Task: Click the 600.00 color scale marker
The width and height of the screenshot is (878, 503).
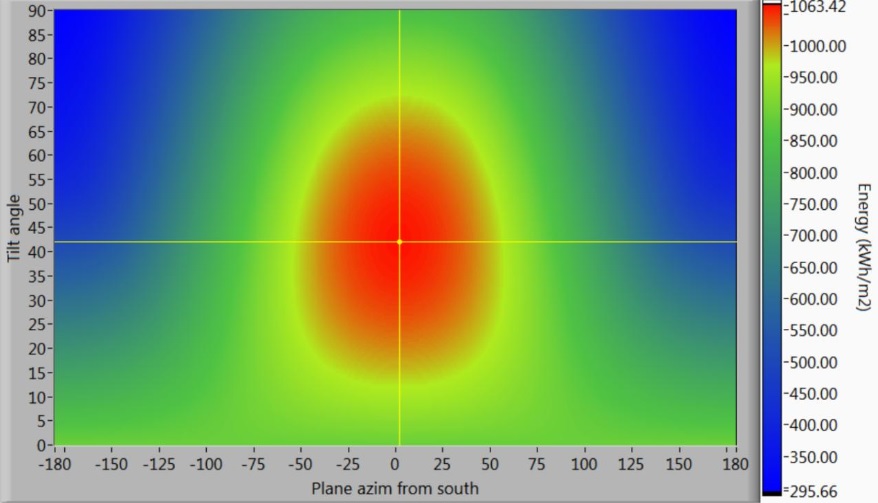Action: coord(814,299)
